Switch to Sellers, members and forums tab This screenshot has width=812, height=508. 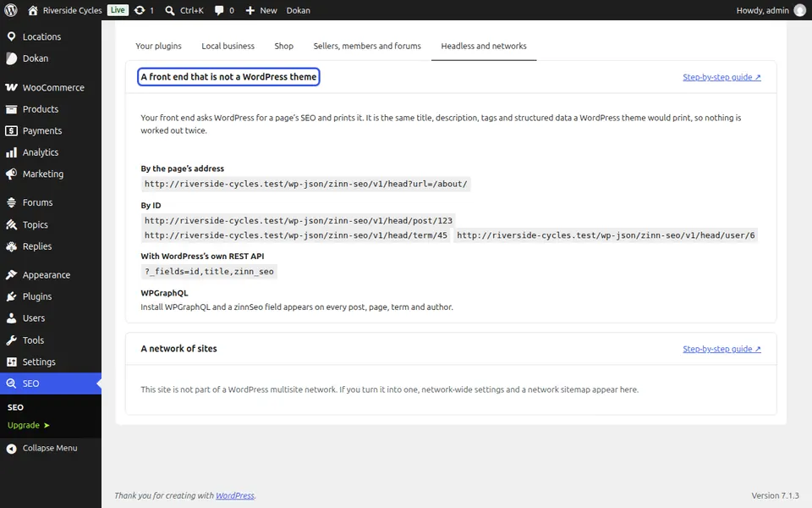(367, 46)
